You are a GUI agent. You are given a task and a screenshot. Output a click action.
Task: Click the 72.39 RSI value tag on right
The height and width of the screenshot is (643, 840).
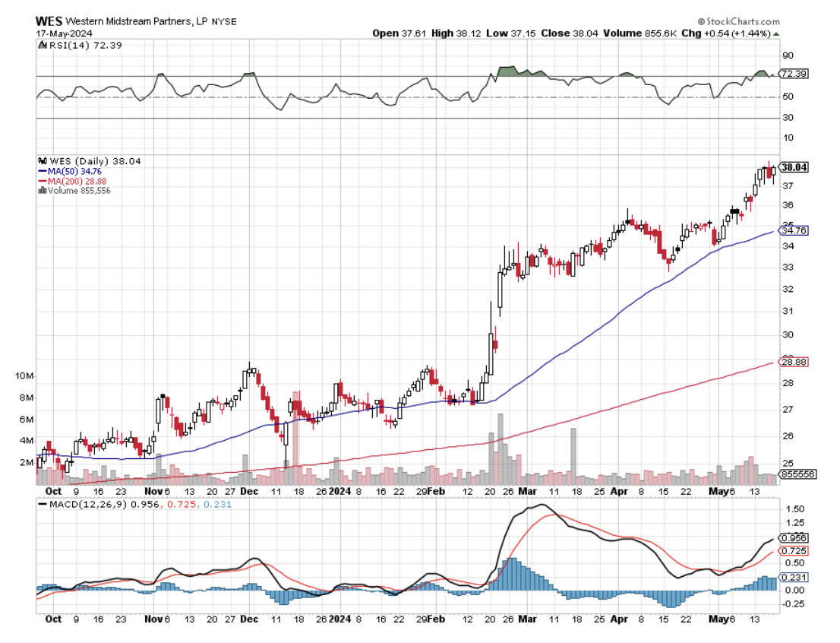[x=794, y=74]
